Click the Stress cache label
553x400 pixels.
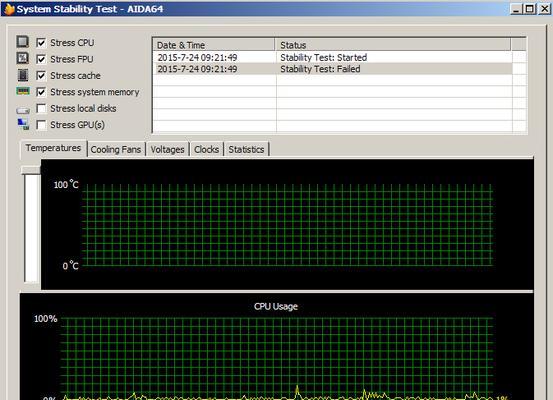(75, 75)
